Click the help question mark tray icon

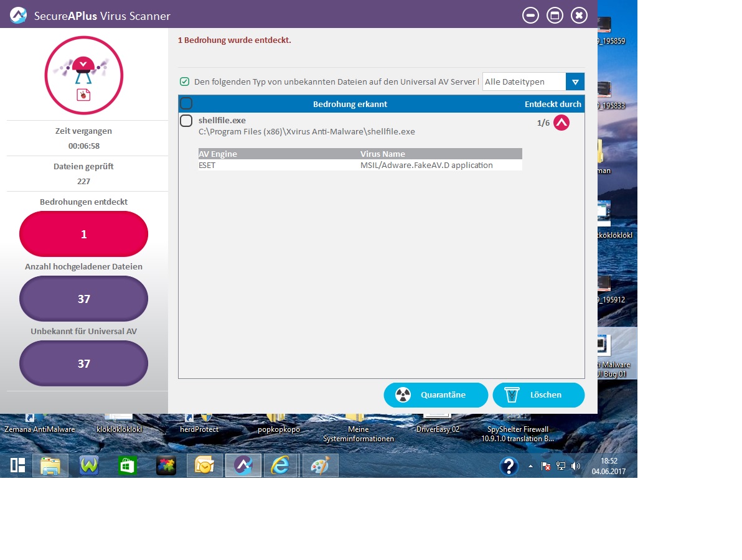point(509,466)
